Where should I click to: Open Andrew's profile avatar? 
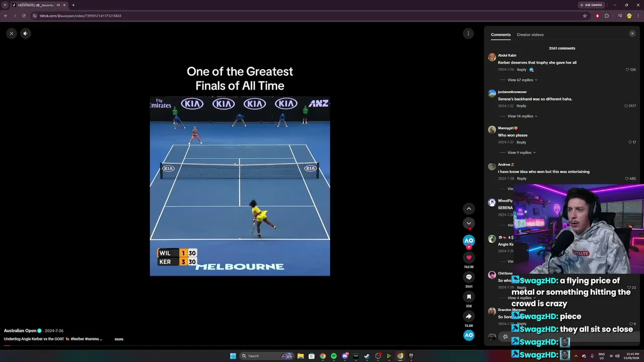(492, 166)
